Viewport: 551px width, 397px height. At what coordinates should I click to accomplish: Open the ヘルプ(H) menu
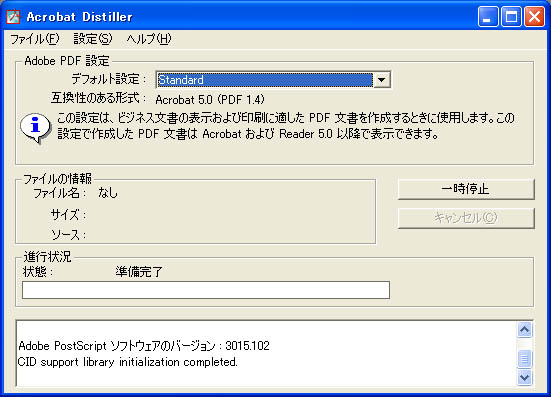coord(149,39)
